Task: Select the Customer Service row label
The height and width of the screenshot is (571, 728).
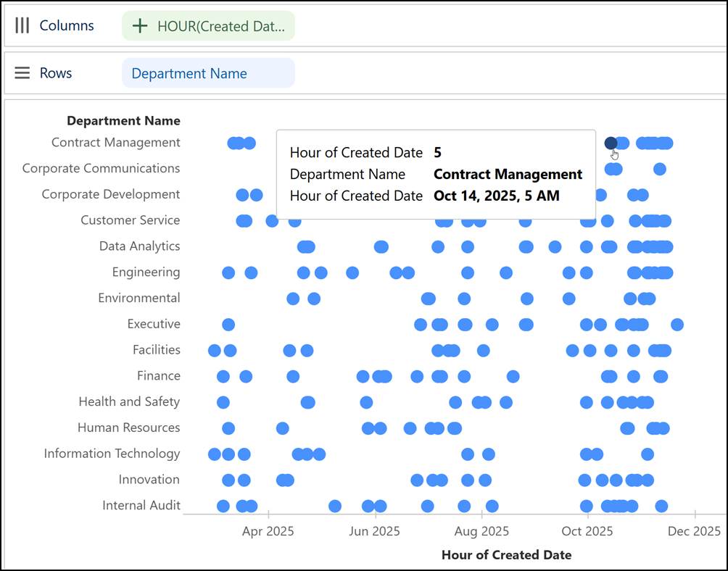Action: pos(130,220)
